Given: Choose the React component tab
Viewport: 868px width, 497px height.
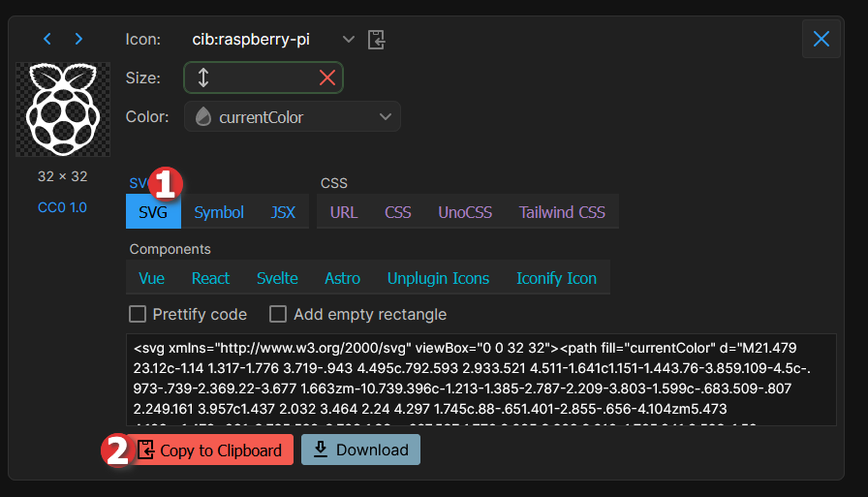Looking at the screenshot, I should pos(210,278).
